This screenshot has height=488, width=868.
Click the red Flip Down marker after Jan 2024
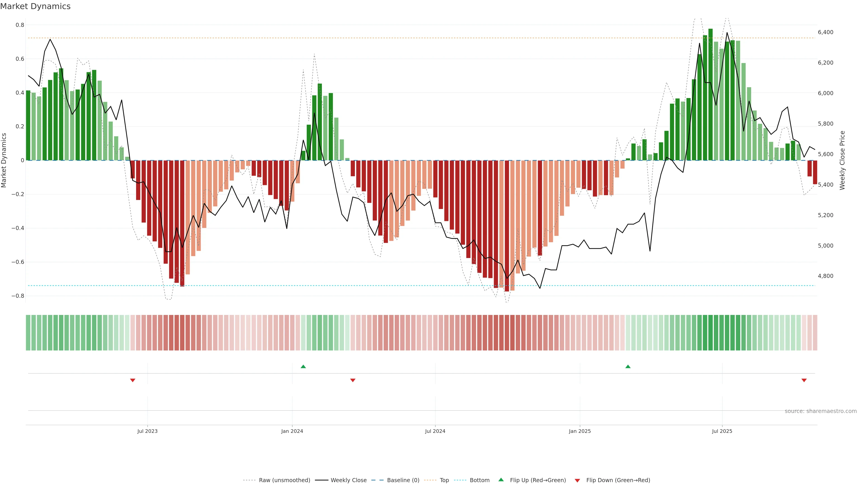click(x=353, y=380)
